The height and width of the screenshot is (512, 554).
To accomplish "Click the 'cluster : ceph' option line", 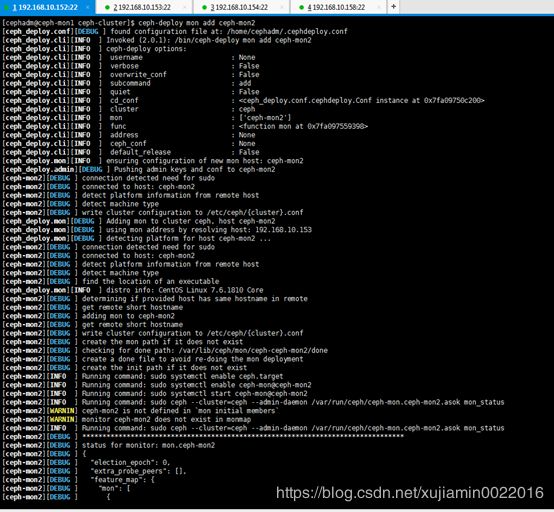I will coord(129,109).
